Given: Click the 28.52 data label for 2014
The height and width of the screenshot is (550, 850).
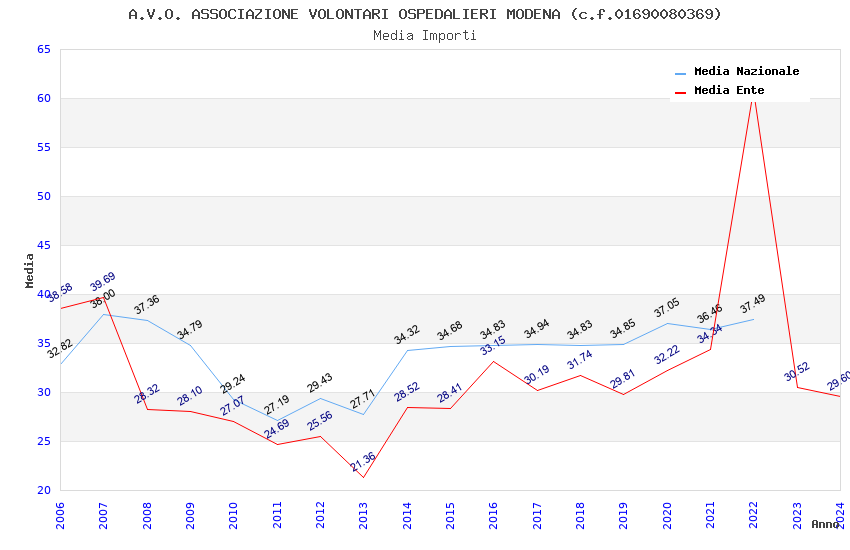Looking at the screenshot, I should [x=407, y=392].
